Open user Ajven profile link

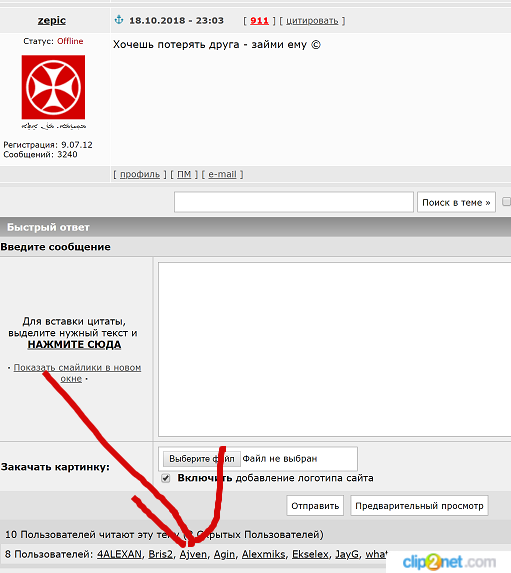coord(193,555)
